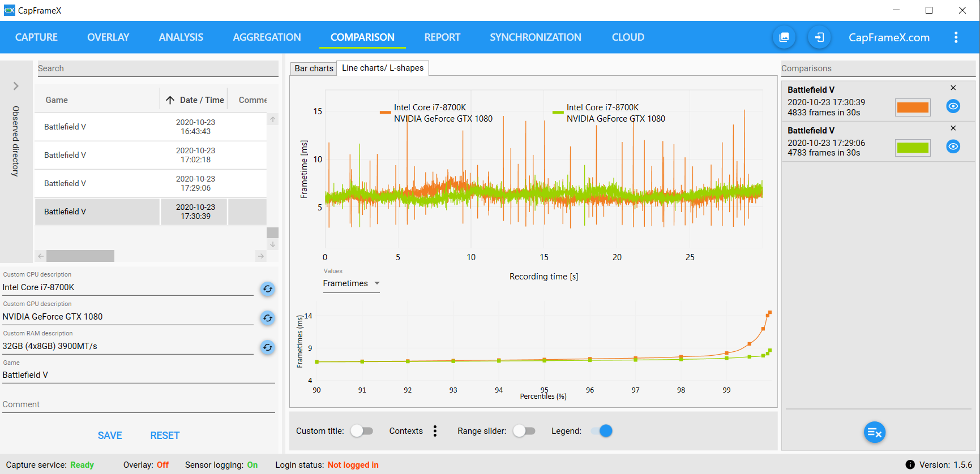Select Line charts/ L-shapes tab
Image resolution: width=980 pixels, height=474 pixels.
pyautogui.click(x=383, y=68)
